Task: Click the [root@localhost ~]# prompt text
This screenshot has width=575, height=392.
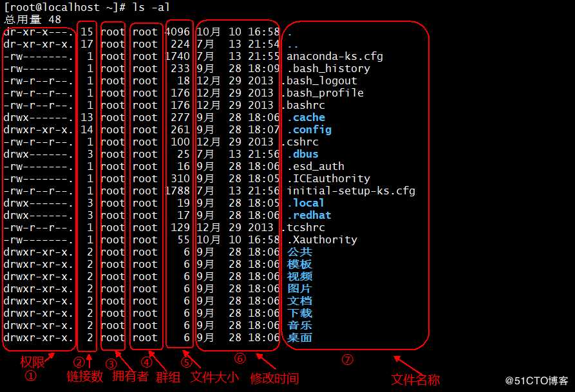Action: [x=65, y=7]
